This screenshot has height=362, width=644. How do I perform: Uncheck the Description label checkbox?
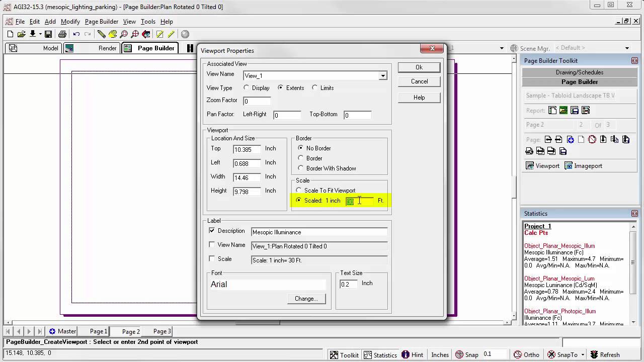[212, 230]
